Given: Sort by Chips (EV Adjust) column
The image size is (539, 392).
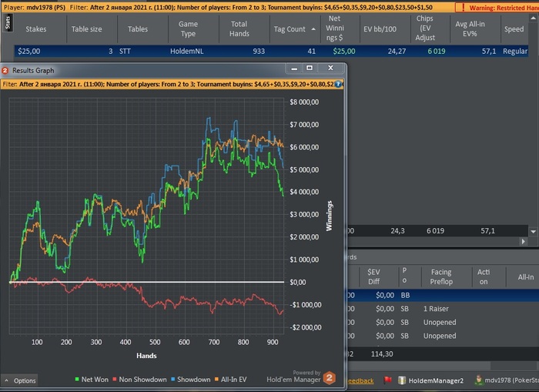Looking at the screenshot, I should pos(425,28).
